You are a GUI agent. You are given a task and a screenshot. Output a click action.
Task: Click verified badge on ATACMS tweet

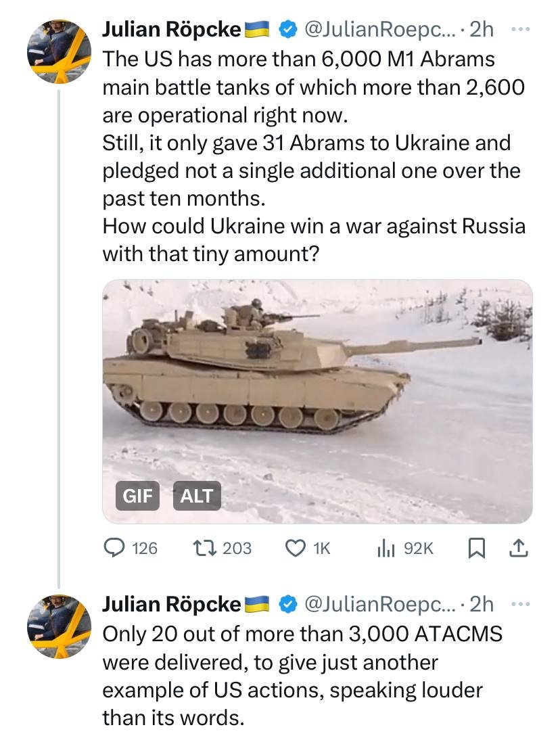(287, 604)
